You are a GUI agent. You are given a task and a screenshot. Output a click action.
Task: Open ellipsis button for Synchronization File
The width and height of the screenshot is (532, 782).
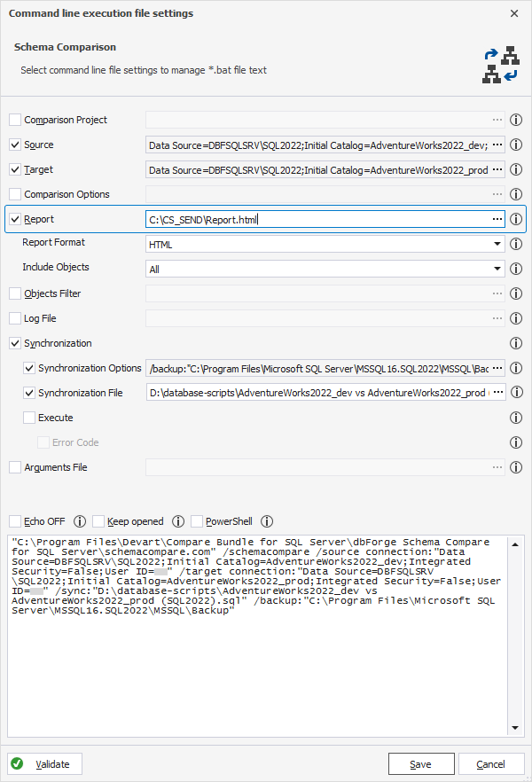coord(497,393)
